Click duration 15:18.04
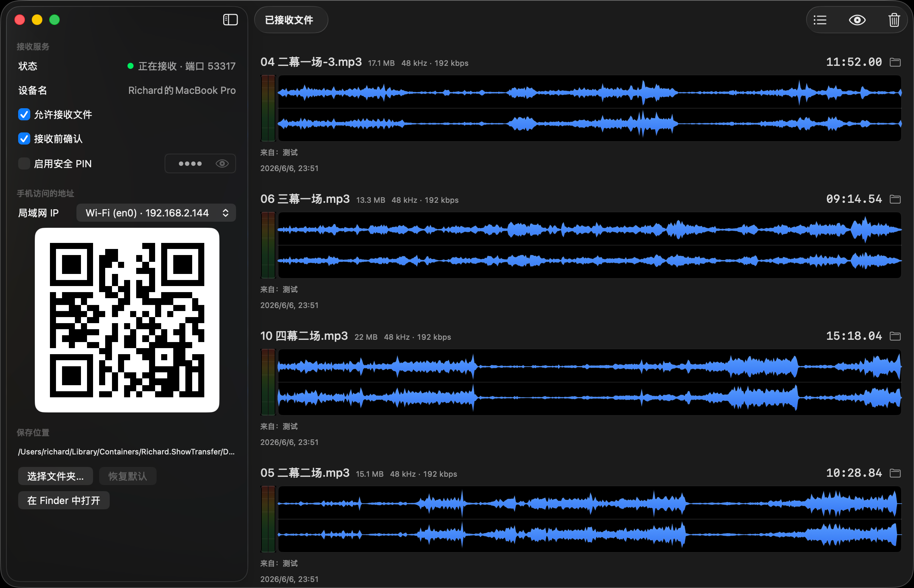The width and height of the screenshot is (914, 588). pyautogui.click(x=854, y=336)
